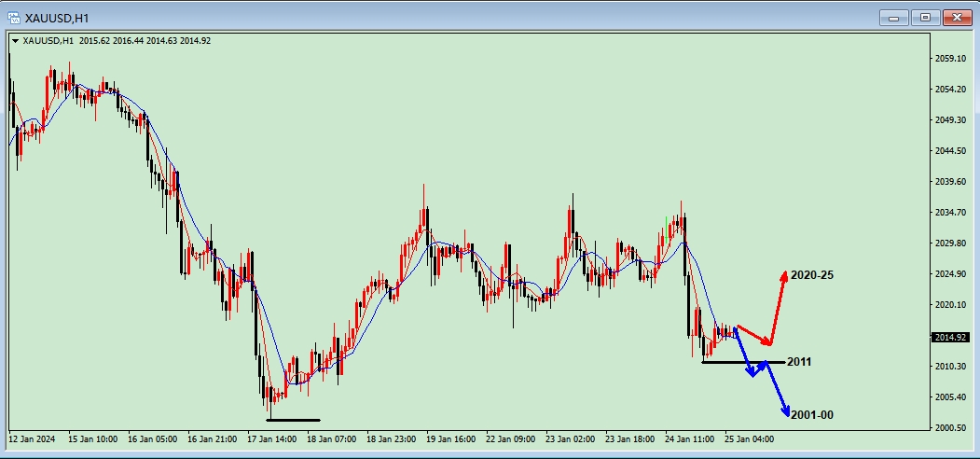Select the 2034.70 price axis label
980x459 pixels.
click(x=951, y=213)
